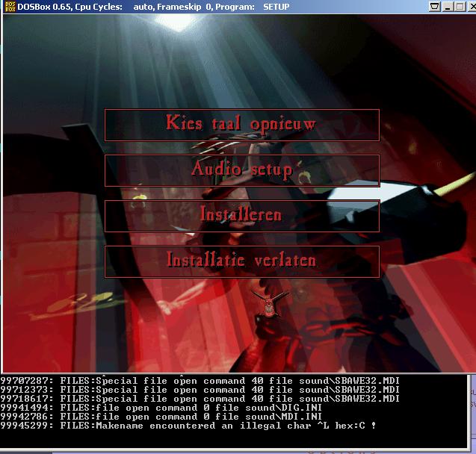Click the winged creature cursor below the menu
The width and height of the screenshot is (476, 454).
(264, 302)
